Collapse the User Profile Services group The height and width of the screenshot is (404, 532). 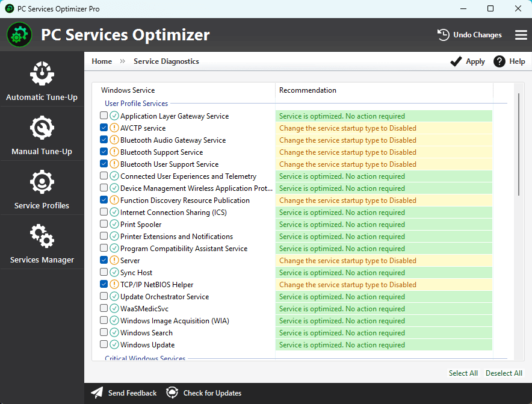(x=136, y=104)
